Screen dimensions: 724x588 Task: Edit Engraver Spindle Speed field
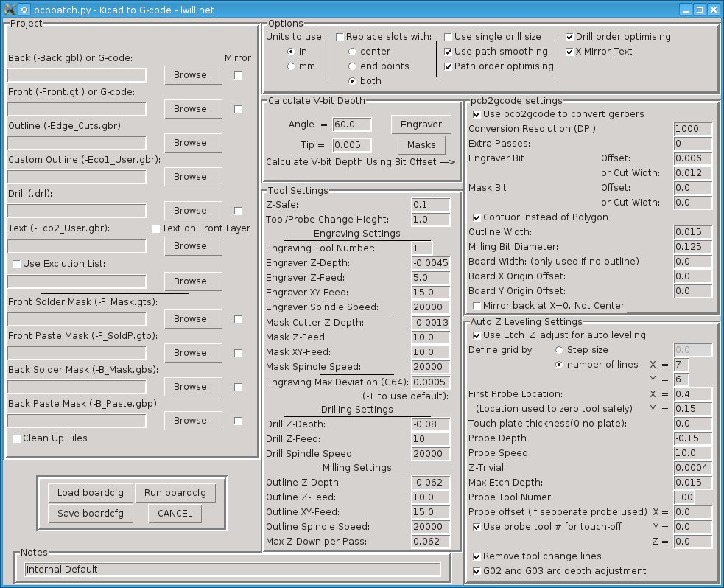click(x=431, y=307)
